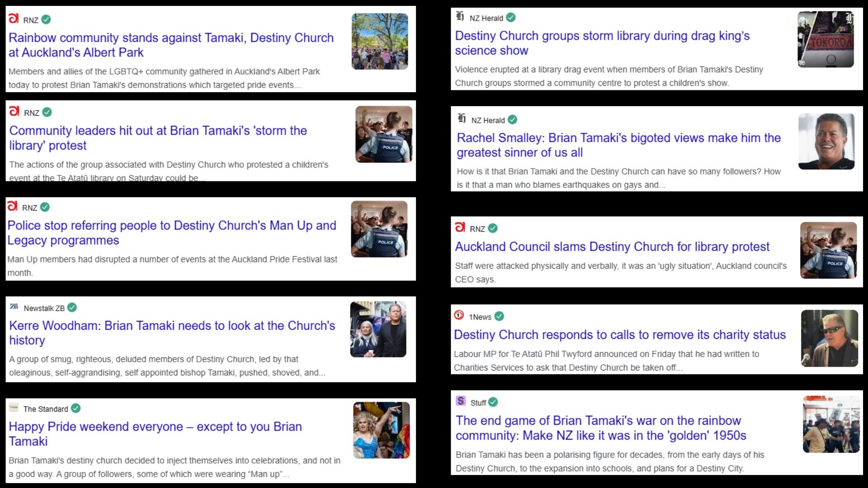Image resolution: width=868 pixels, height=488 pixels.
Task: Open smiling man thumbnail on Smalley article
Action: (826, 141)
